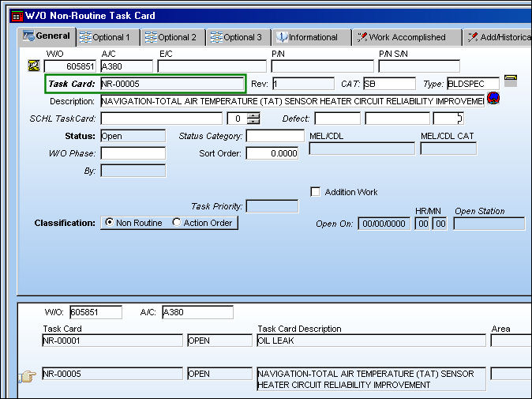532x399 pixels.
Task: Click the Open On date field
Action: 384,224
